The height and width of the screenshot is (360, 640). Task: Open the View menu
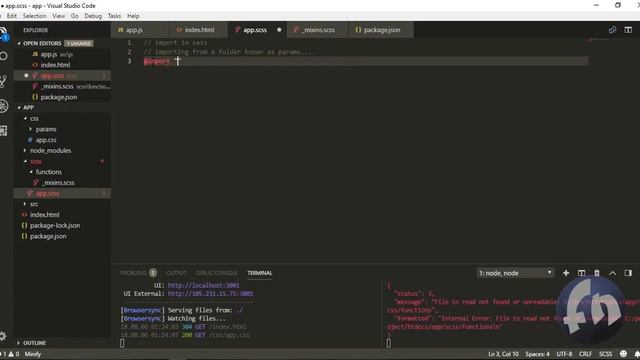click(x=58, y=16)
